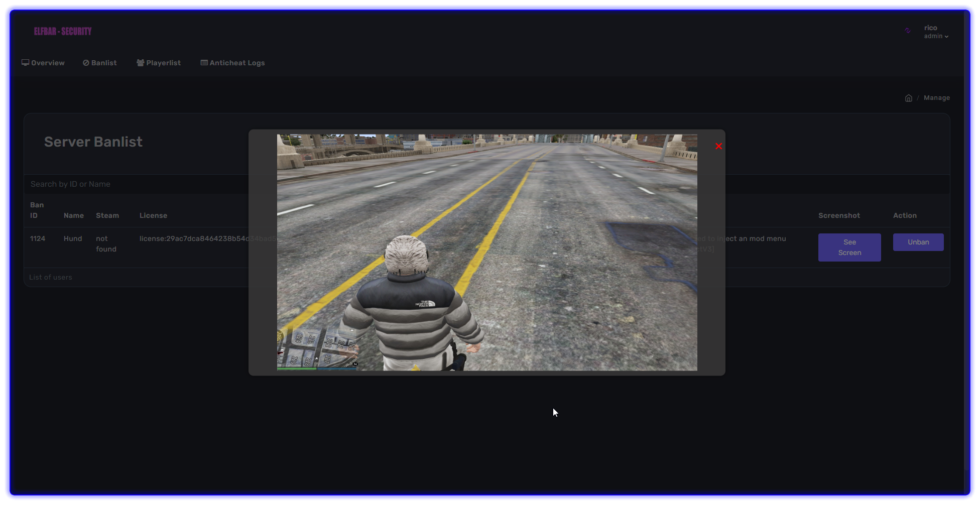Expand the rico admin user dropdown

(x=936, y=32)
